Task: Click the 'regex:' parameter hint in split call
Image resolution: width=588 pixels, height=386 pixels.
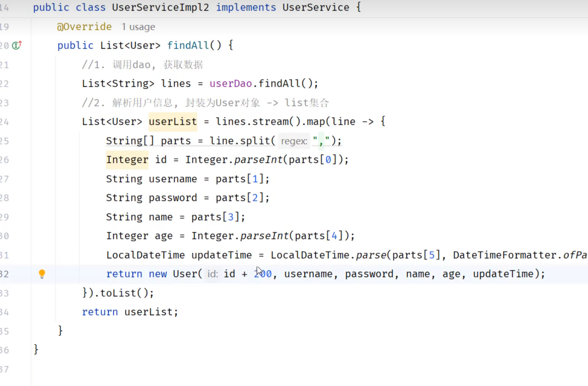Action: [294, 141]
